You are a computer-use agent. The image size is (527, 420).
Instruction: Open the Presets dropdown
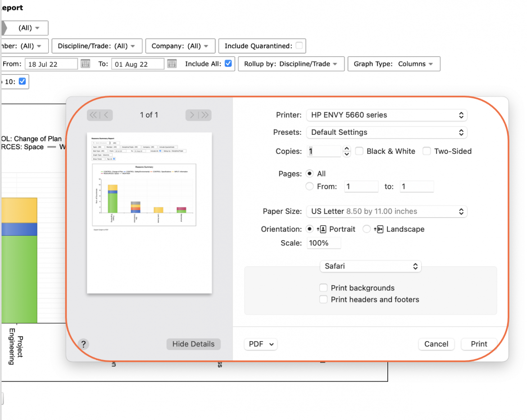click(x=386, y=132)
